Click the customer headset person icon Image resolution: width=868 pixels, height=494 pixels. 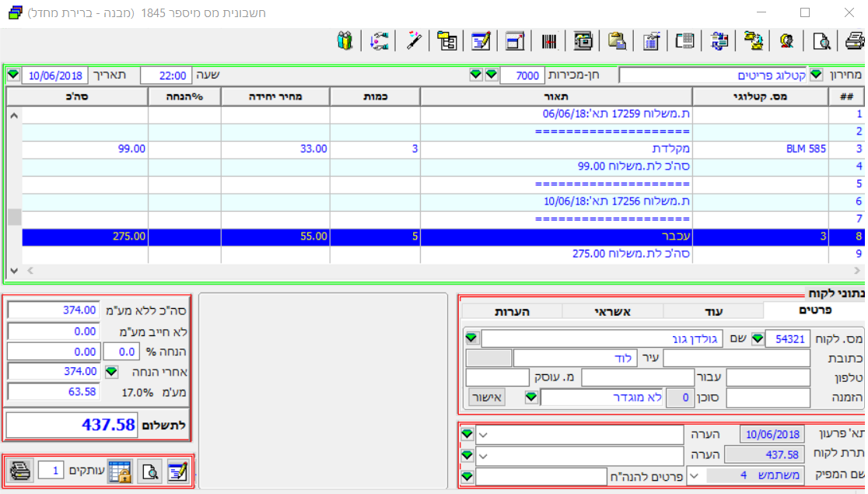786,41
